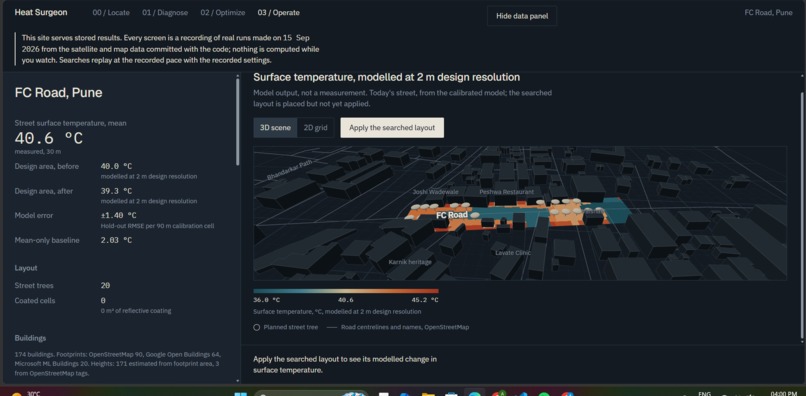The height and width of the screenshot is (396, 806).
Task: Click the 40.6 °C mean temperature value
Action: [48, 138]
